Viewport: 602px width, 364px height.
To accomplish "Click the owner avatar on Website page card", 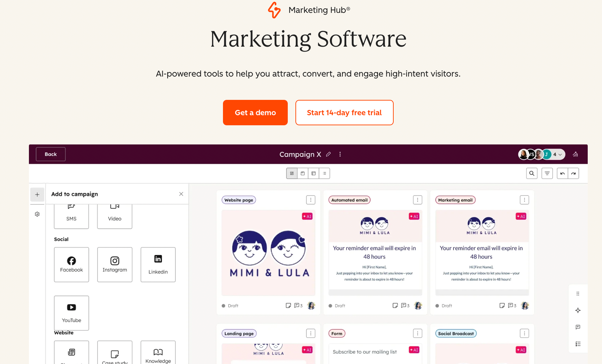I will tap(311, 306).
